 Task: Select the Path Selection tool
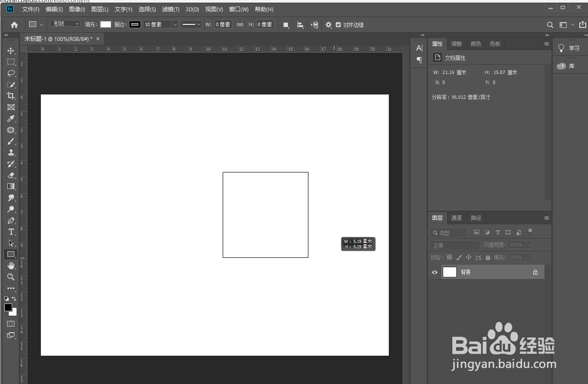11,243
